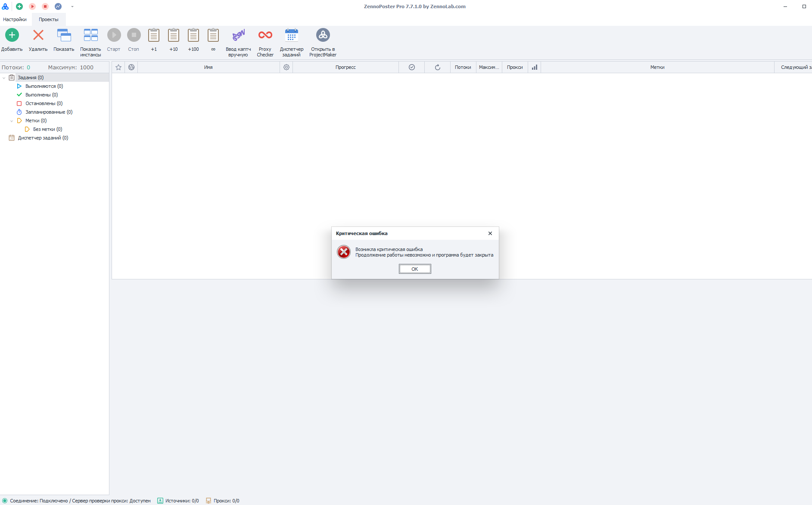
Task: Click the star favorites column header
Action: click(x=118, y=67)
